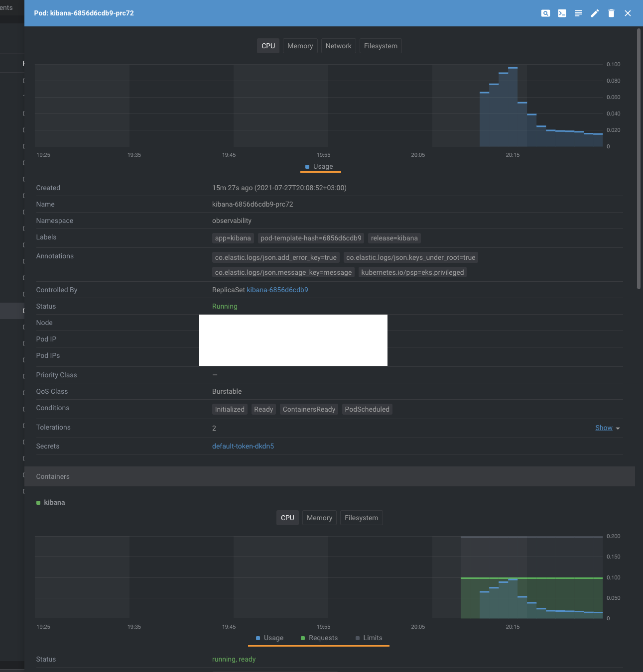643x672 pixels.
Task: Open the pod Filesystem chart tab
Action: coord(381,45)
